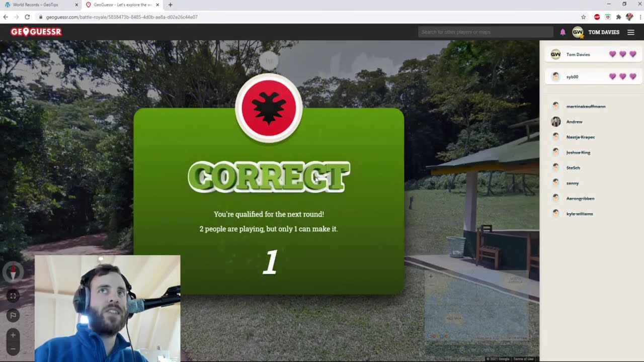Image resolution: width=644 pixels, height=362 pixels.
Task: View site info lock icon
Action: tap(41, 17)
